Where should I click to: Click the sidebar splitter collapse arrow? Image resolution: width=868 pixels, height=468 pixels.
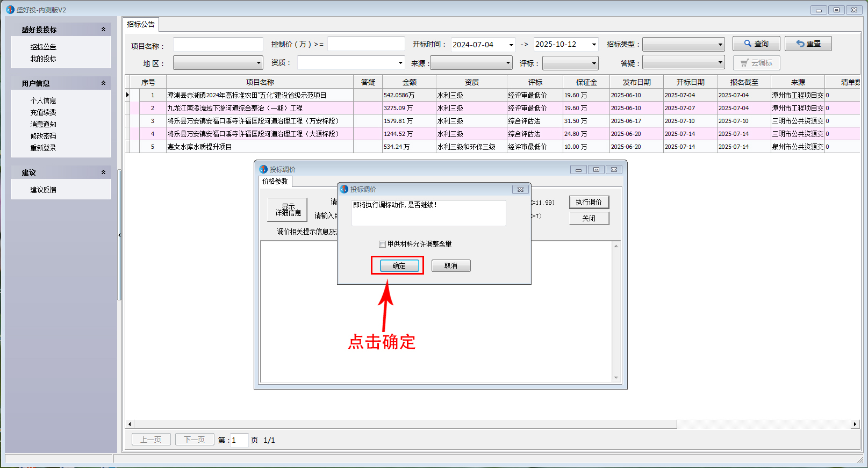pyautogui.click(x=119, y=235)
